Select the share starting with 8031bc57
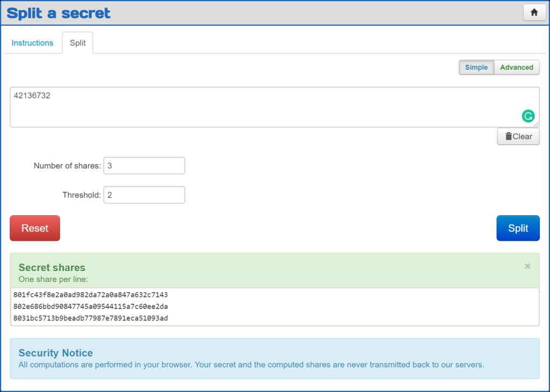The height and width of the screenshot is (392, 550). pyautogui.click(x=90, y=318)
